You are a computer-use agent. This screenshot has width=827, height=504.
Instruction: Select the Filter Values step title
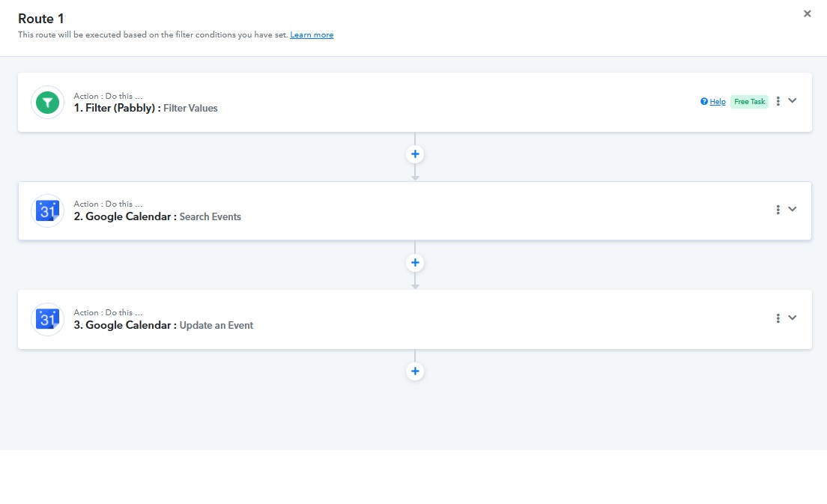[x=145, y=108]
